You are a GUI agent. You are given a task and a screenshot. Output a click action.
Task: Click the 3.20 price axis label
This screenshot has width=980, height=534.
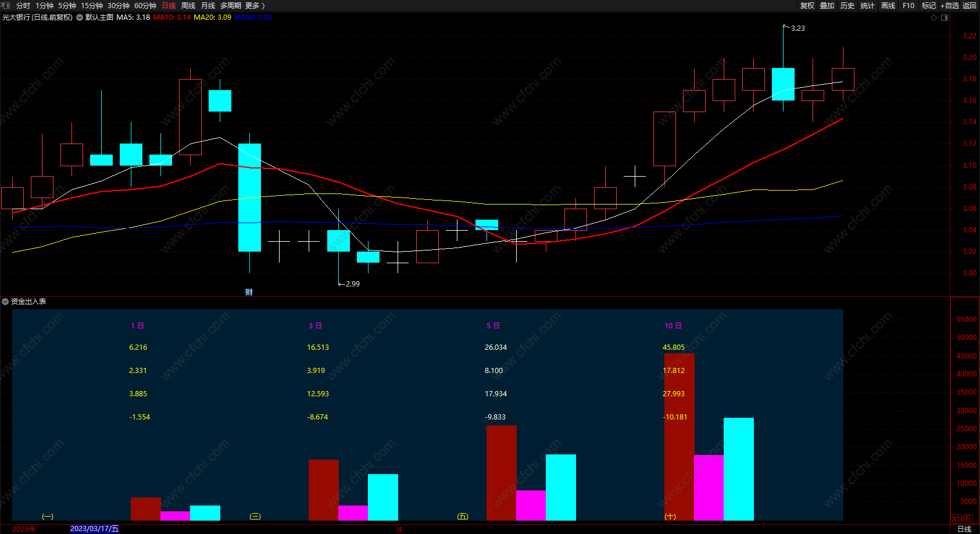970,58
